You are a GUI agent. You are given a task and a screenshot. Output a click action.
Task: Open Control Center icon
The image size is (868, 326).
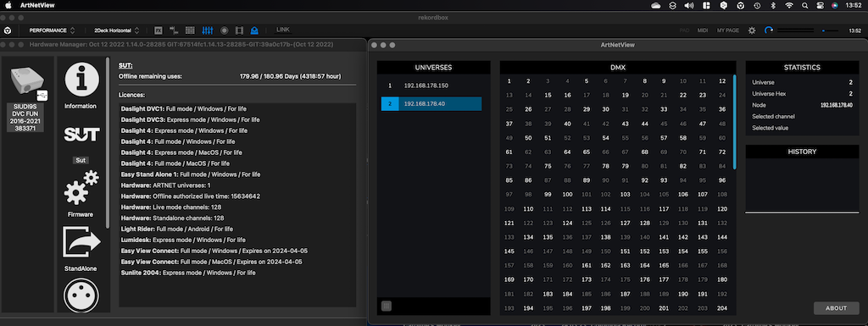pos(820,6)
